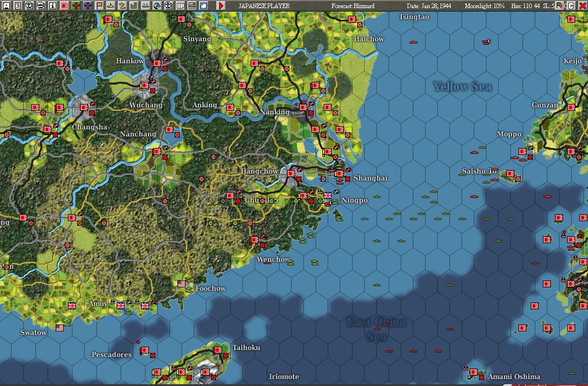Click the orange flag toolbar icon
The height and width of the screenshot is (386, 588).
(99, 6)
